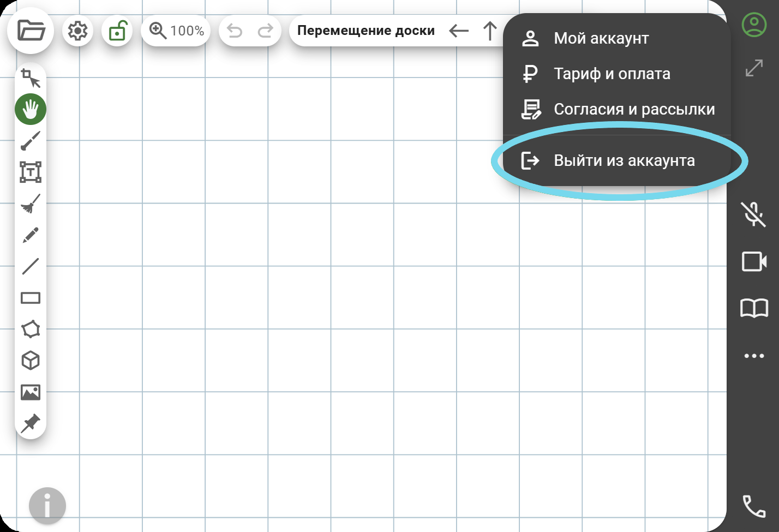Choose the text box tool
Image resolution: width=779 pixels, height=532 pixels.
pos(31,172)
